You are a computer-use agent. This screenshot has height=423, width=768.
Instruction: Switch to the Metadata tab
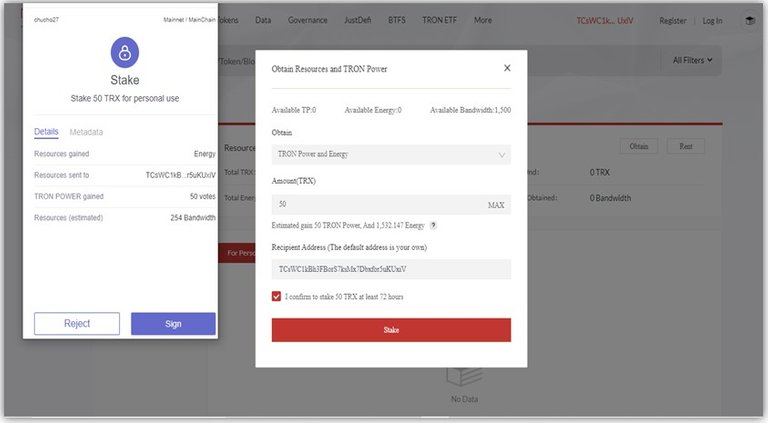[x=86, y=132]
